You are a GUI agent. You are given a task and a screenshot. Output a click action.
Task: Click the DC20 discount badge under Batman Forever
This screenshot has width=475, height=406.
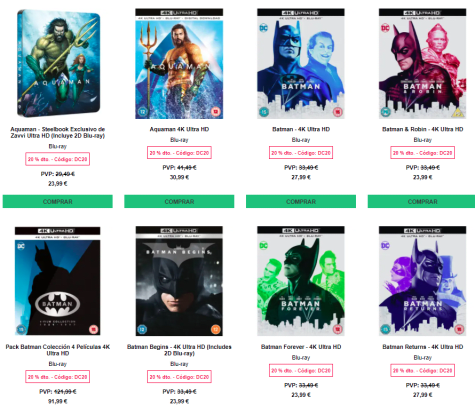[x=301, y=371]
